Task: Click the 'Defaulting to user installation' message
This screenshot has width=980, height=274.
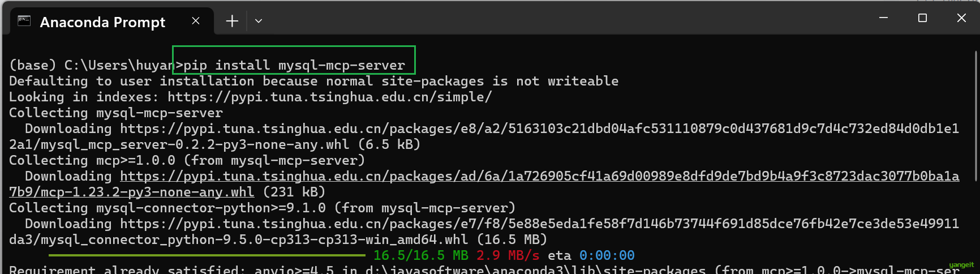Action: click(x=313, y=82)
